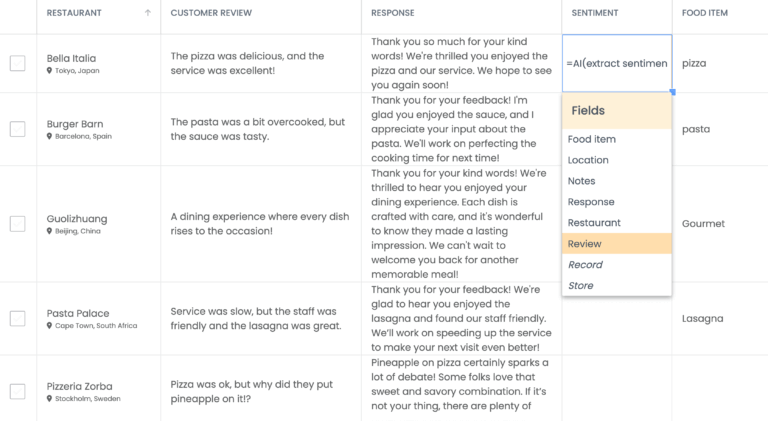Select Location from the Fields suggestions
Screen dimensions: 768x421
tap(617, 160)
